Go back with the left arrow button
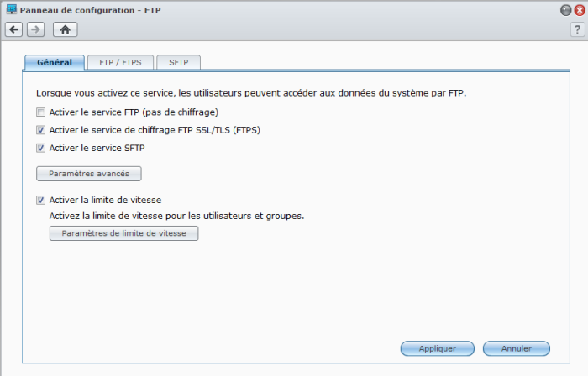Viewport: 588px width, 376px height. 13,29
